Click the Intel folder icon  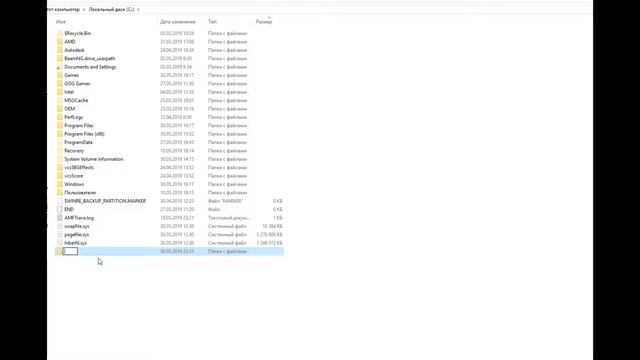(x=60, y=92)
